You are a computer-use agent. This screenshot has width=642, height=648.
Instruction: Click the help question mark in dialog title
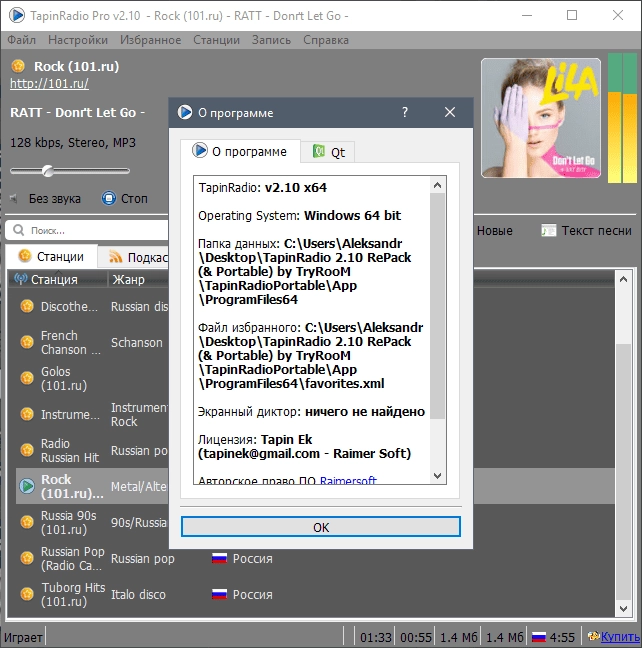point(405,112)
